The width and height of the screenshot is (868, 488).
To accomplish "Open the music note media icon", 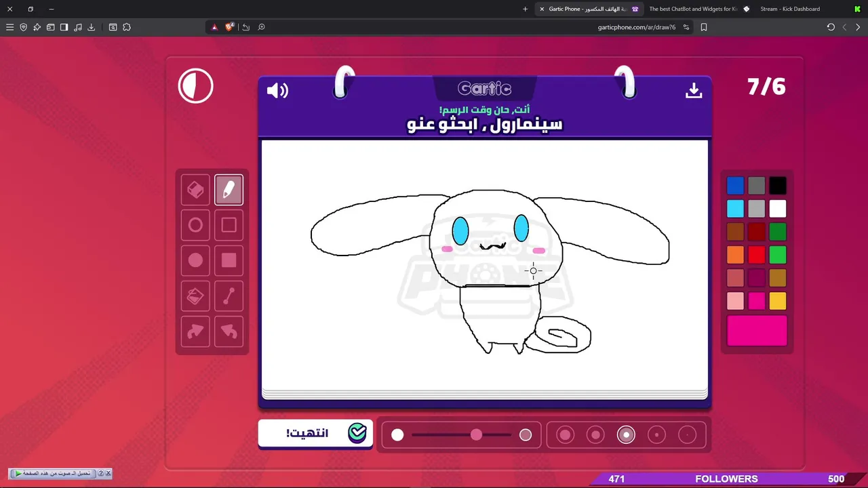I will [77, 27].
